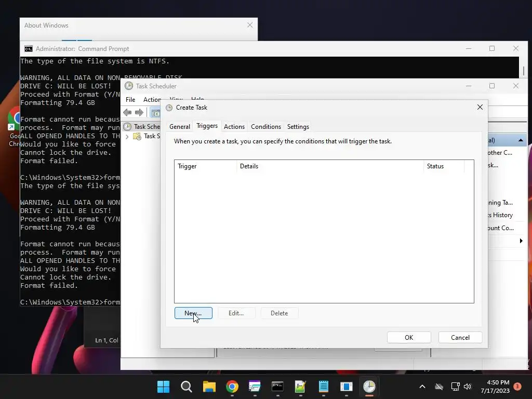Click the New... trigger button
Screen dimensions: 532x399
pos(193,313)
